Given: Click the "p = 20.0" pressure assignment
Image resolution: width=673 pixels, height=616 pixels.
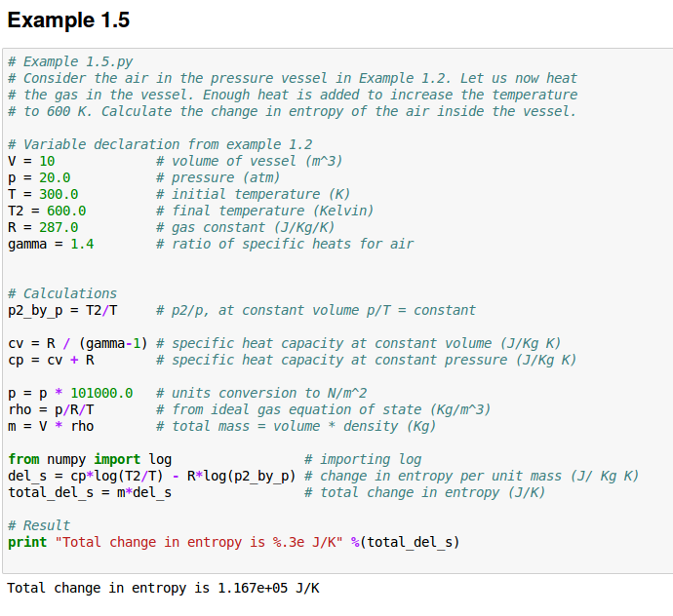Looking at the screenshot, I should pyautogui.click(x=39, y=177).
